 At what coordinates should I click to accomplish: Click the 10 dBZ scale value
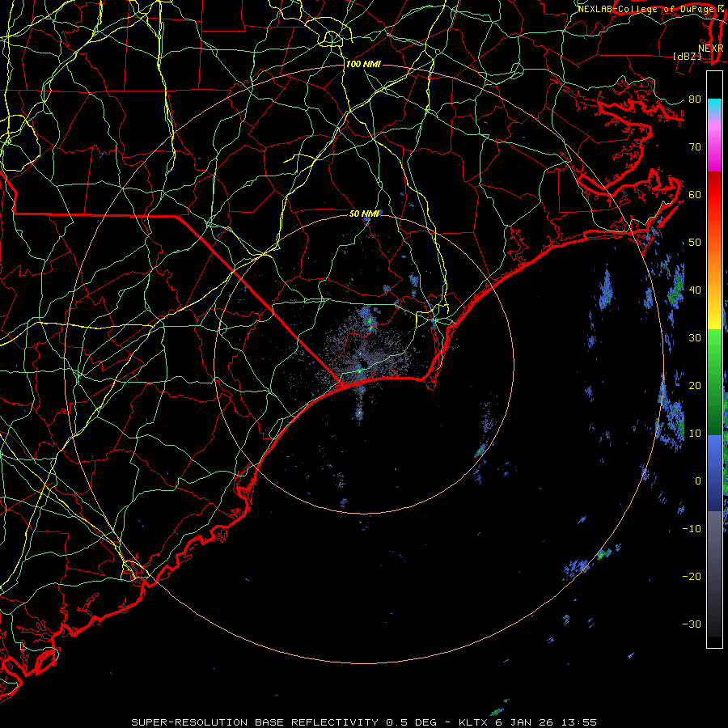click(695, 434)
